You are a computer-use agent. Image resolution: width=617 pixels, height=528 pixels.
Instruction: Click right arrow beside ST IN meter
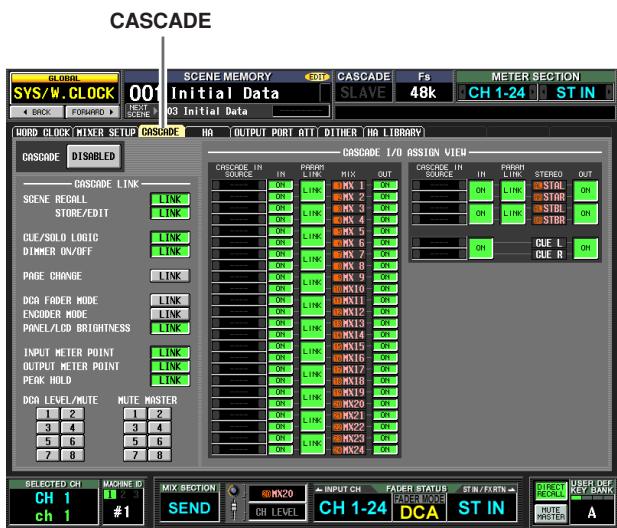pyautogui.click(x=609, y=93)
